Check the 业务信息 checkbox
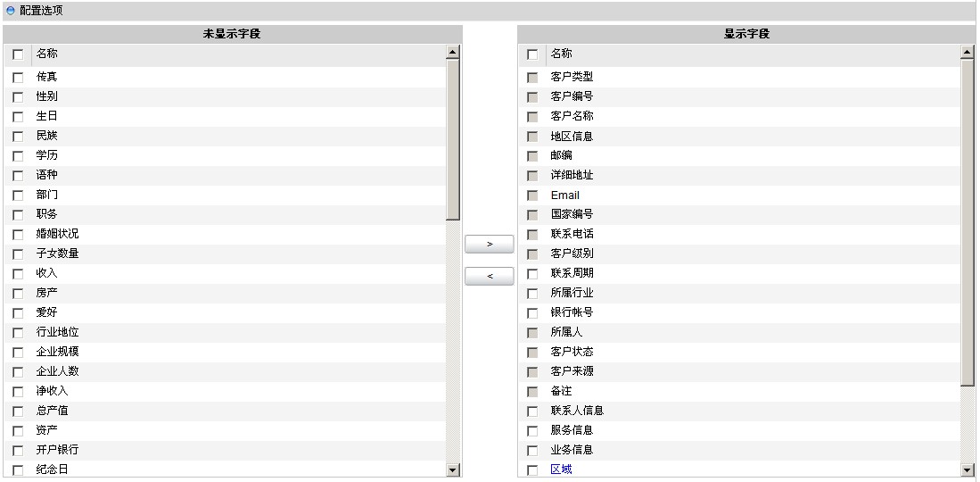 531,451
